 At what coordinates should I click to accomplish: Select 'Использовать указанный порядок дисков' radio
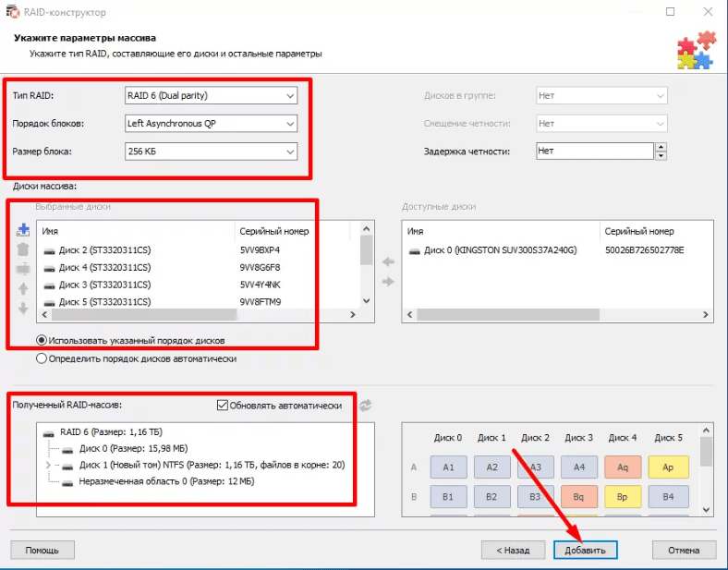tap(42, 339)
